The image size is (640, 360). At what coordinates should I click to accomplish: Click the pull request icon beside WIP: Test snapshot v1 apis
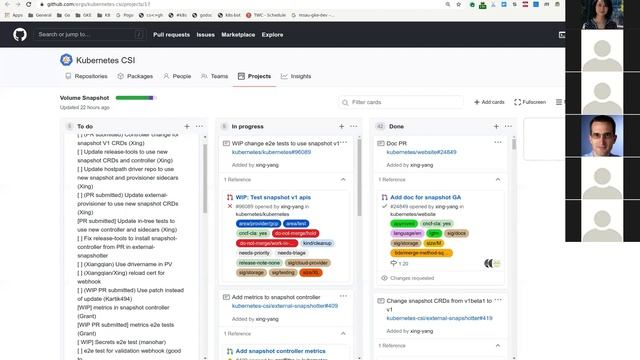point(230,197)
